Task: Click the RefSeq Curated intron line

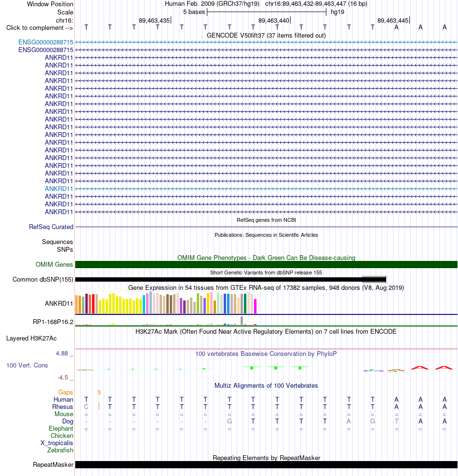Action: tap(266, 227)
